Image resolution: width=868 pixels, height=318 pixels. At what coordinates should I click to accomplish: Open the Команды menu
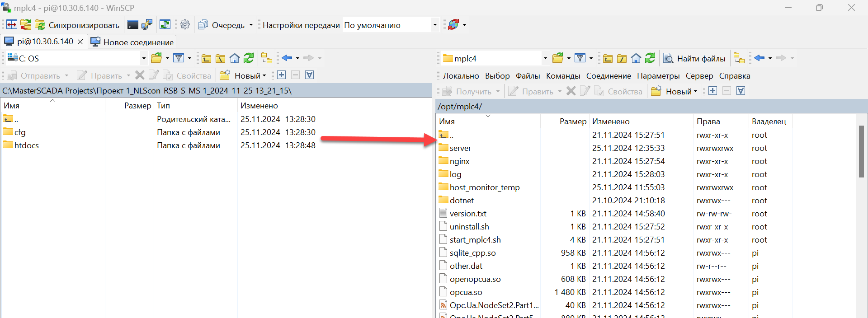[x=563, y=76]
